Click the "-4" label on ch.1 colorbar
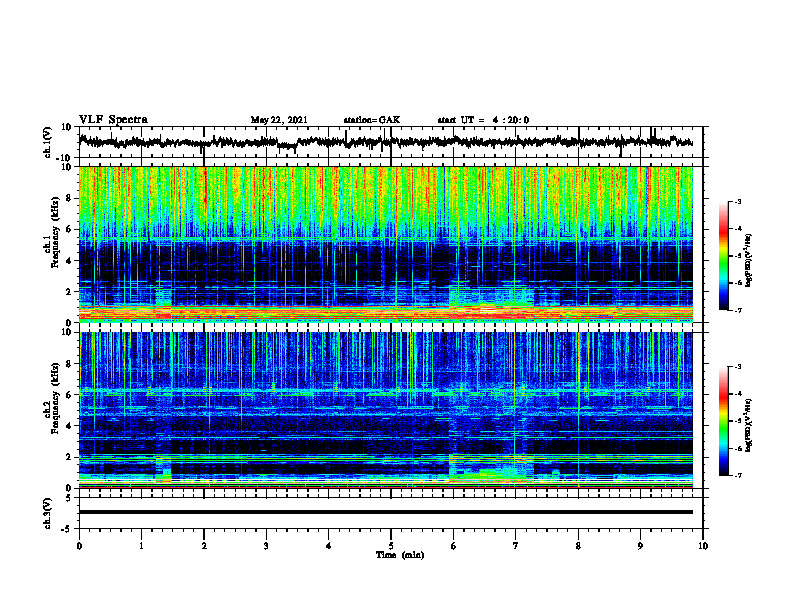Viewport: 792px width, 612px height. (x=738, y=229)
